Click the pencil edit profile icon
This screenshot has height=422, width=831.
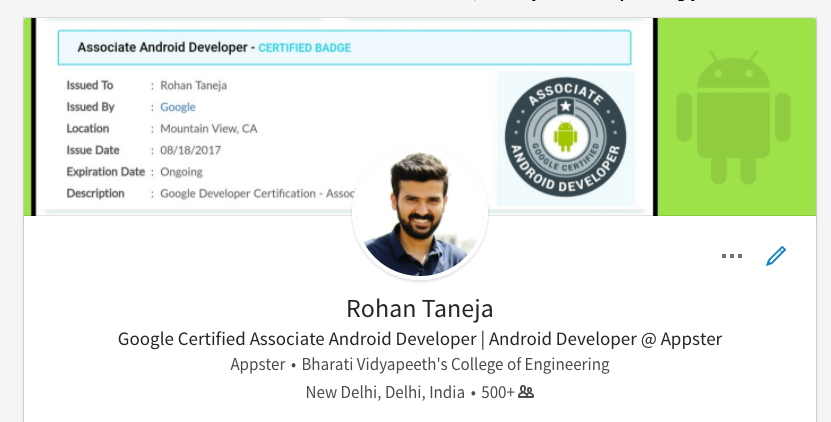coord(776,256)
